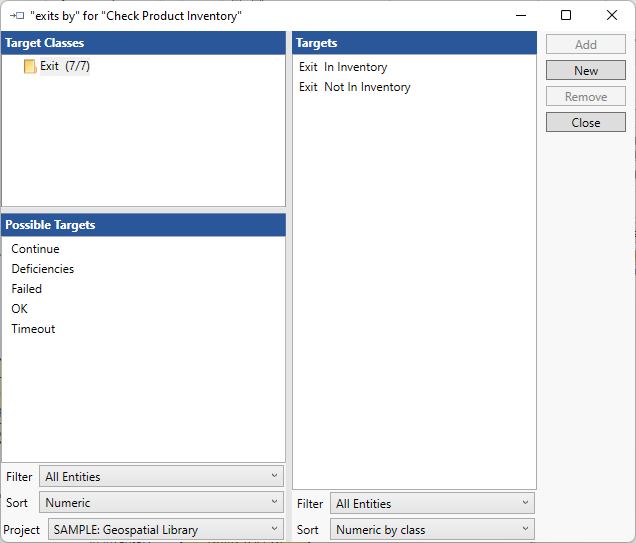Choose the Failed possible target

[x=27, y=289]
